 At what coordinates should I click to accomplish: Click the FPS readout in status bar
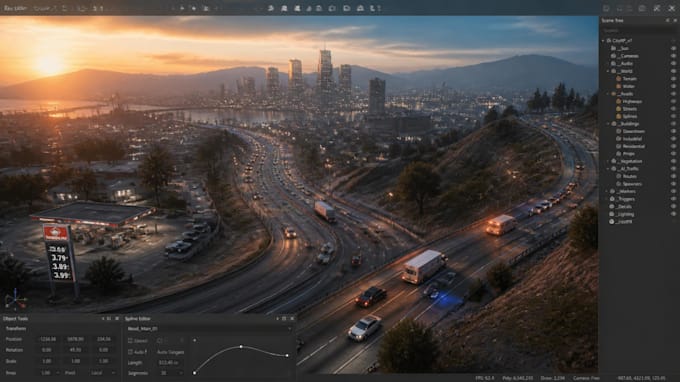point(484,378)
